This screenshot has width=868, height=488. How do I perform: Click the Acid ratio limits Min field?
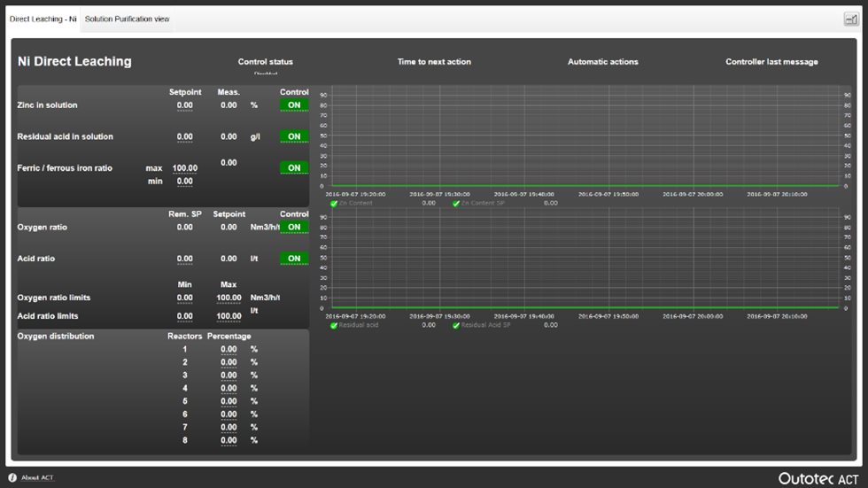click(184, 316)
